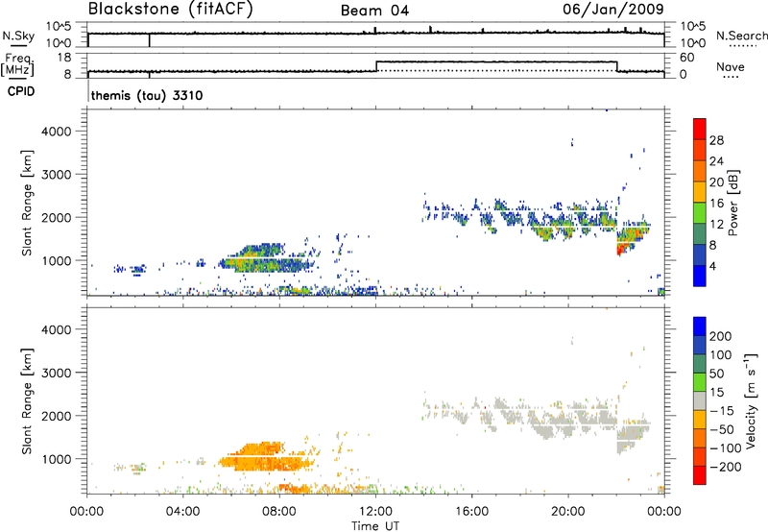Click the '12:00' time tick label
768x532 pixels.
pos(375,512)
